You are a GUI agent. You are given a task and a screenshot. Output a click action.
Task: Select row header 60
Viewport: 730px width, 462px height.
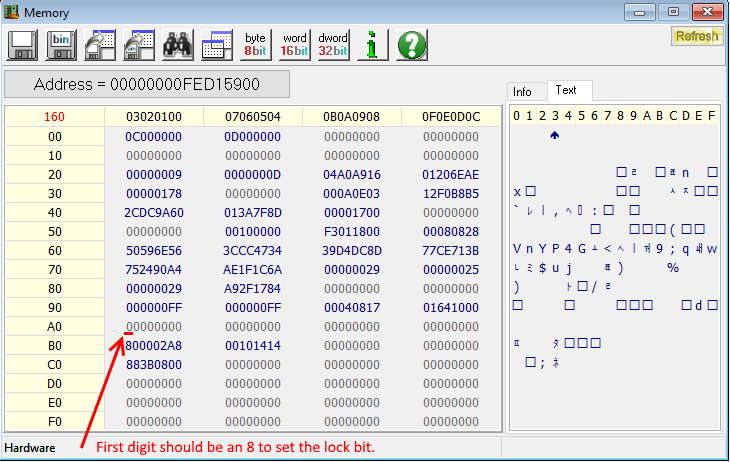coord(55,250)
